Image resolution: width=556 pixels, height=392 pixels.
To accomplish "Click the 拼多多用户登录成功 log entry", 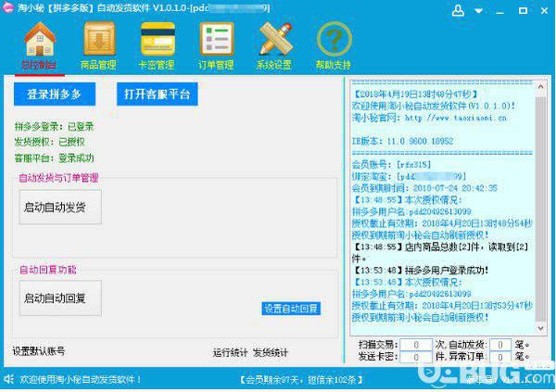I will coord(421,271).
